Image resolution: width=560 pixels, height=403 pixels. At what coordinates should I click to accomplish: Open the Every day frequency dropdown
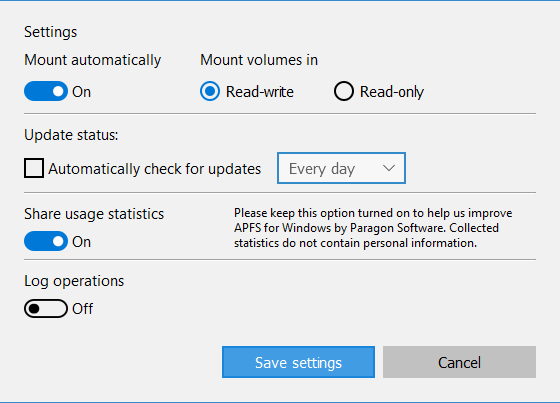click(341, 168)
